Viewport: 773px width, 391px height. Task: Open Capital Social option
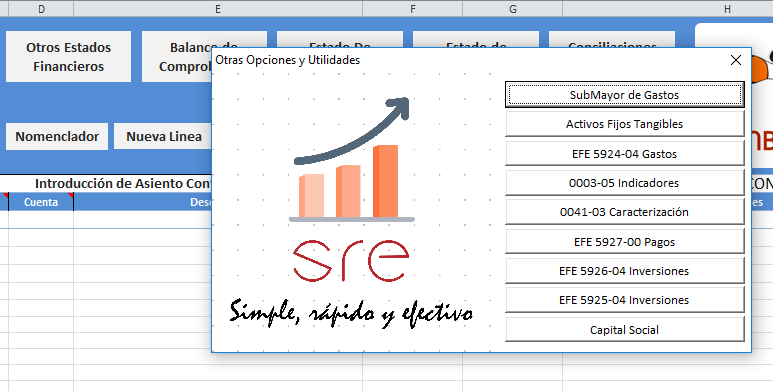click(625, 329)
